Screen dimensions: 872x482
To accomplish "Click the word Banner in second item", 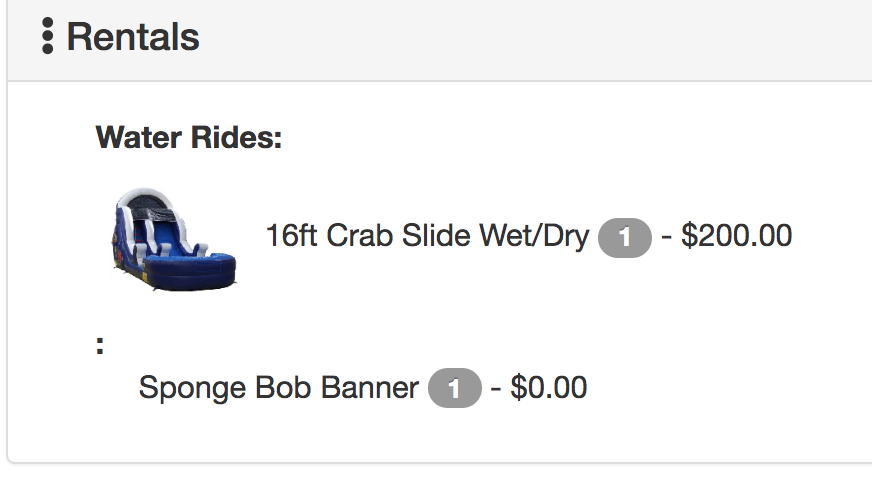I will coord(368,387).
